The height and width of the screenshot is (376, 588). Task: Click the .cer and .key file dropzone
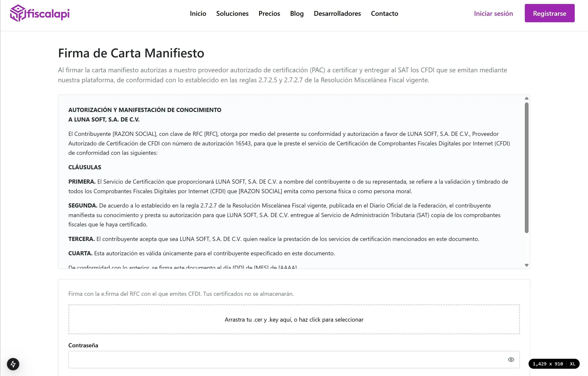294,319
